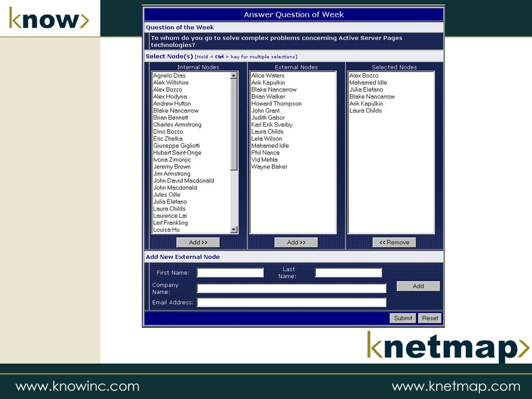Select Wayne Baker in External Nodes

[269, 167]
